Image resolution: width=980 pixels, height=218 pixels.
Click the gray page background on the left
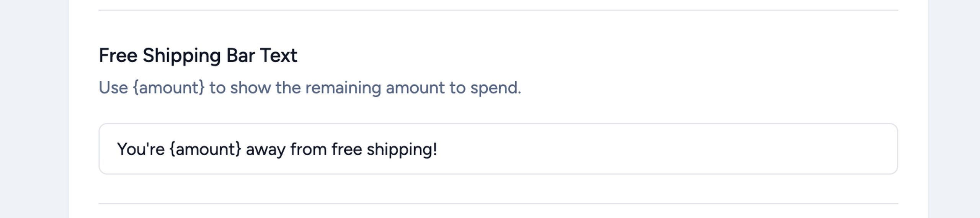click(x=34, y=109)
